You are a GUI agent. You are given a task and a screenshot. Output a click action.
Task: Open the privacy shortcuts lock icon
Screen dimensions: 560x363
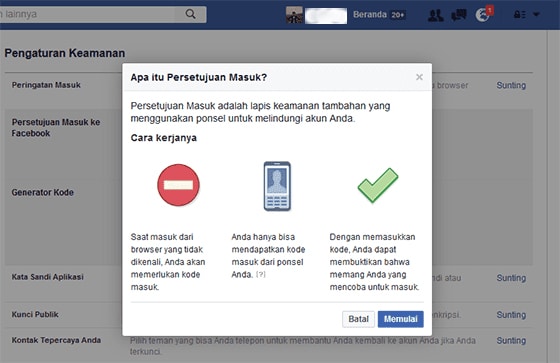click(x=519, y=15)
